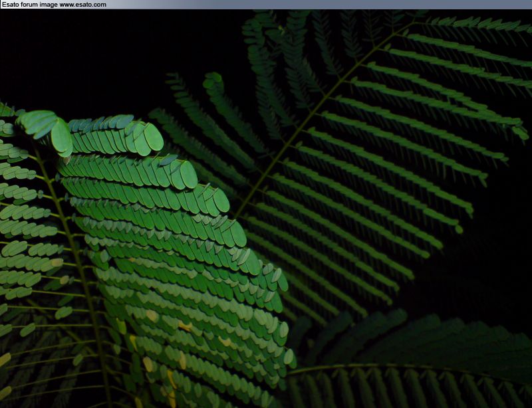Image resolution: width=532 pixels, height=408 pixels.
Task: Click the 'Esato forum image www.esato.com' caption
Action: 55,5
